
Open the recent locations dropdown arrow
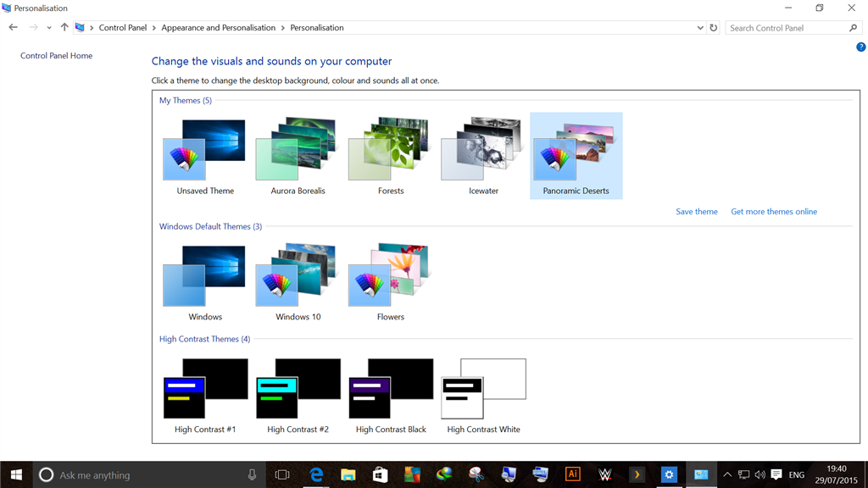(49, 28)
